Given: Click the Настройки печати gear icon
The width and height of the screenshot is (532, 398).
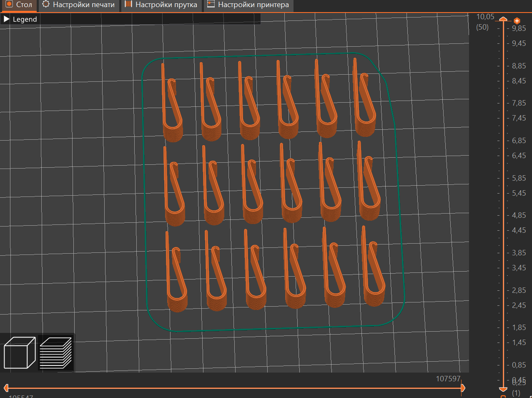Looking at the screenshot, I should pyautogui.click(x=46, y=5).
